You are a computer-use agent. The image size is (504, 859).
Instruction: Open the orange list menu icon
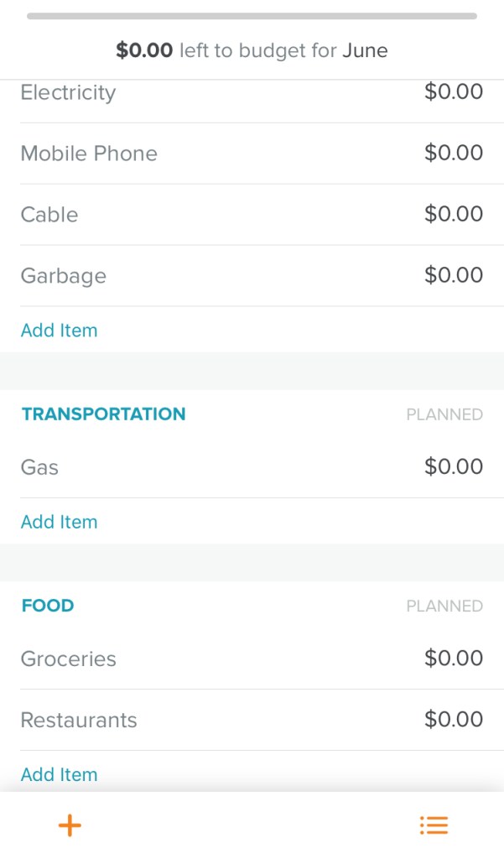coord(434,825)
